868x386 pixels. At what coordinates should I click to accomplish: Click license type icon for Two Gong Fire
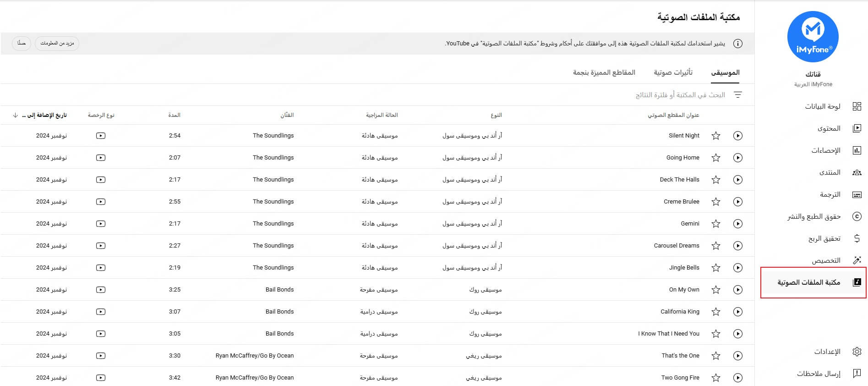click(101, 378)
